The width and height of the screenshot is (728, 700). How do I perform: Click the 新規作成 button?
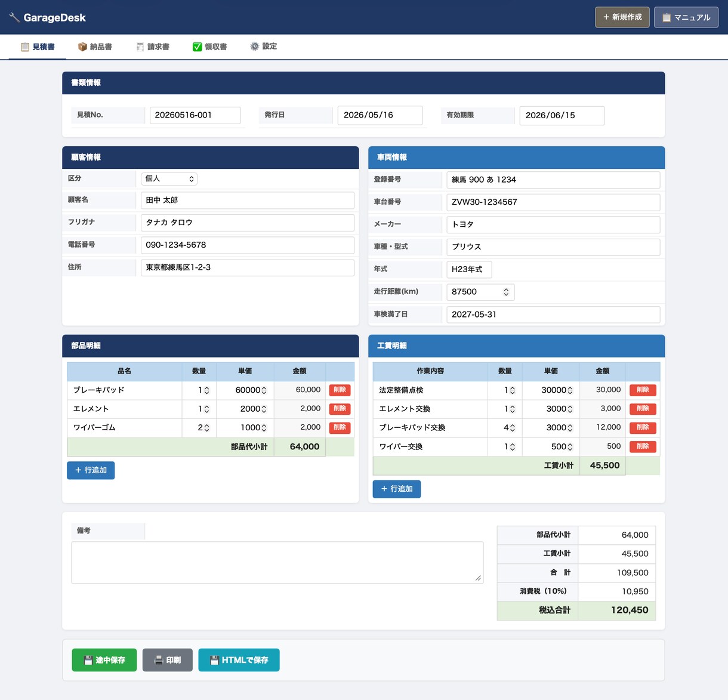[622, 17]
